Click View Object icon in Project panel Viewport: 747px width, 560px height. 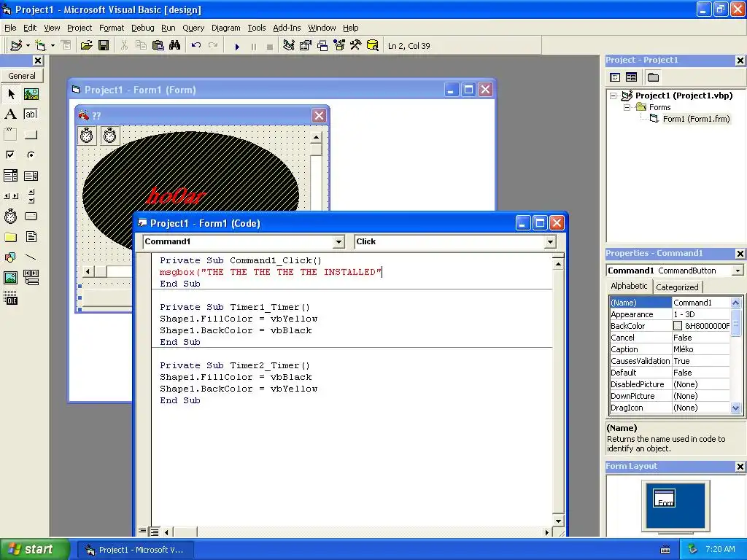coord(632,77)
